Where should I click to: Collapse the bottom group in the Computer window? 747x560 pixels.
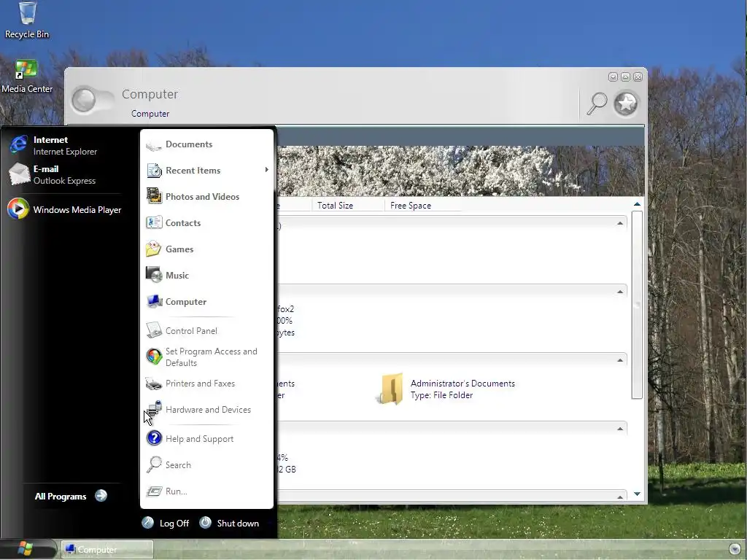click(620, 497)
